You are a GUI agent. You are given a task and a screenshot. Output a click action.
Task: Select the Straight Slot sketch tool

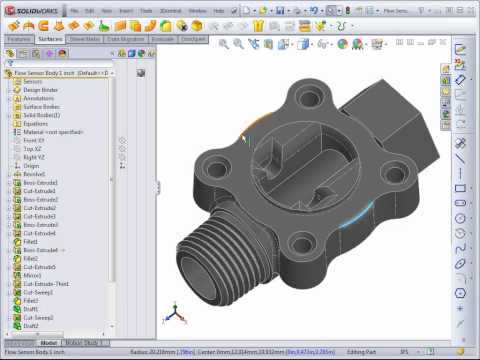coord(460,203)
